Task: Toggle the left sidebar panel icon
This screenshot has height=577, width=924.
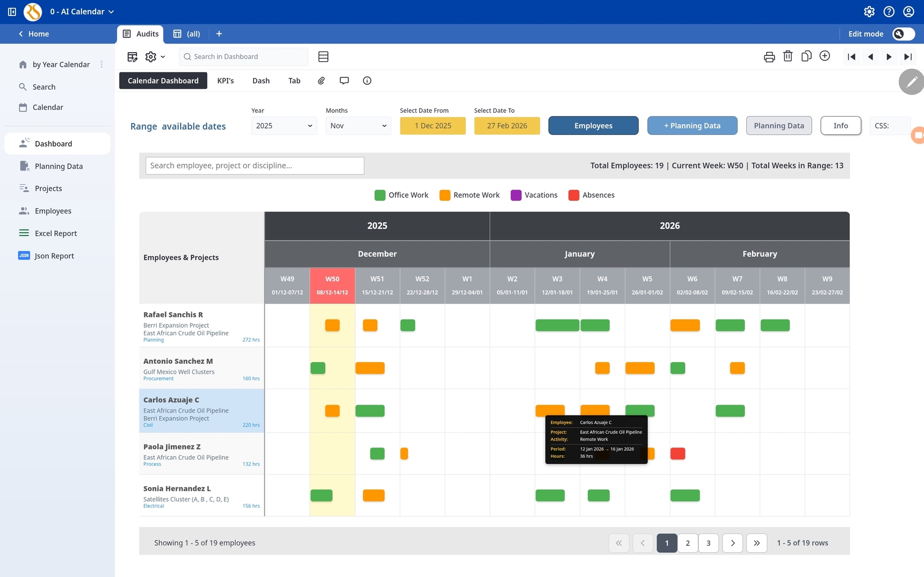Action: coord(12,11)
